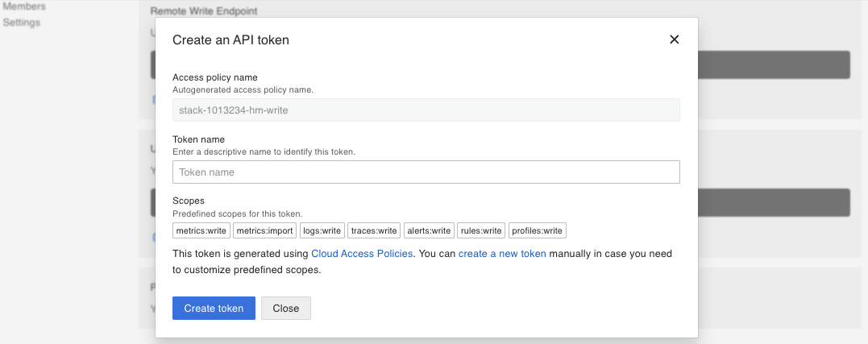
Task: Click the Remote Write Endpoint heading
Action: (x=209, y=12)
